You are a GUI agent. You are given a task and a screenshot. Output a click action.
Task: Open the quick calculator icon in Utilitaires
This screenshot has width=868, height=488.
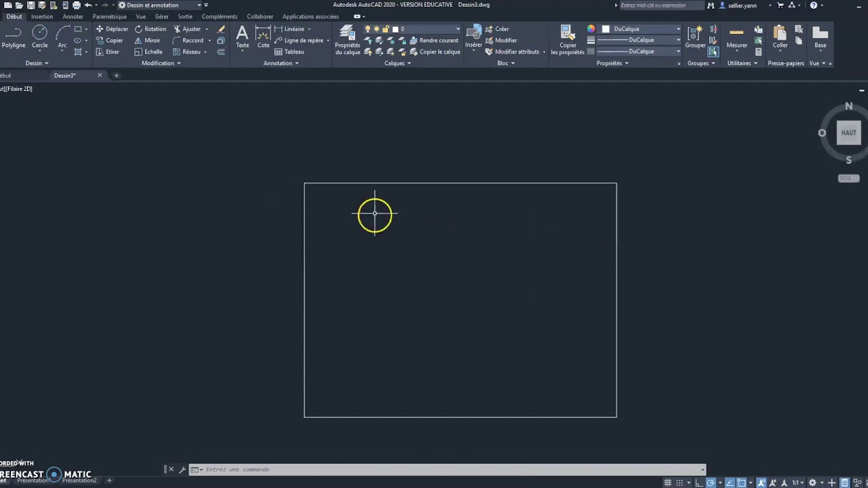pyautogui.click(x=758, y=52)
